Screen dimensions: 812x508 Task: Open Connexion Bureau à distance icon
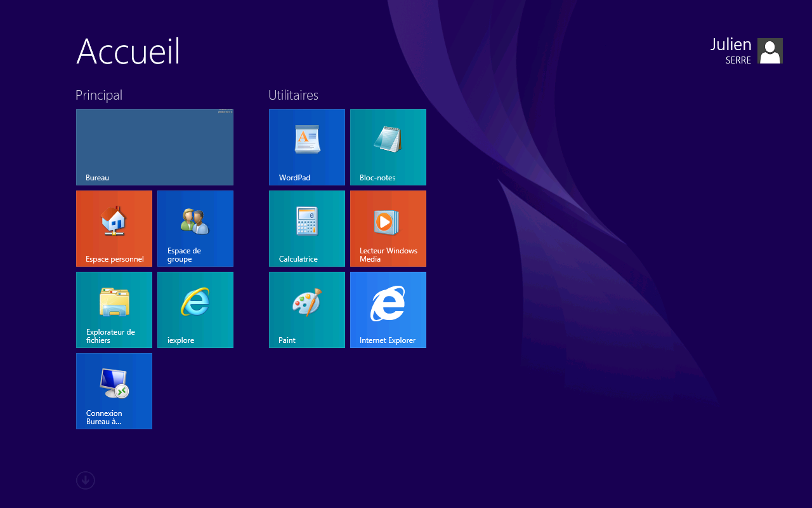coord(114,383)
